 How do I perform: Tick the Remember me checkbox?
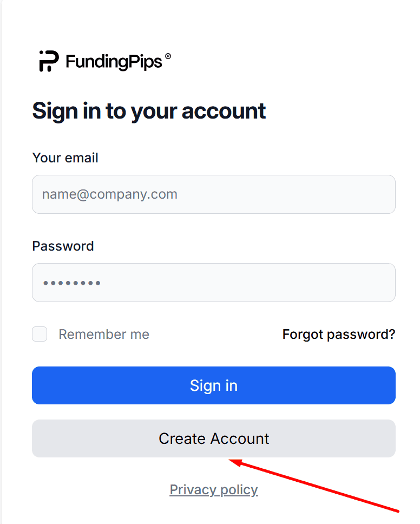click(40, 334)
